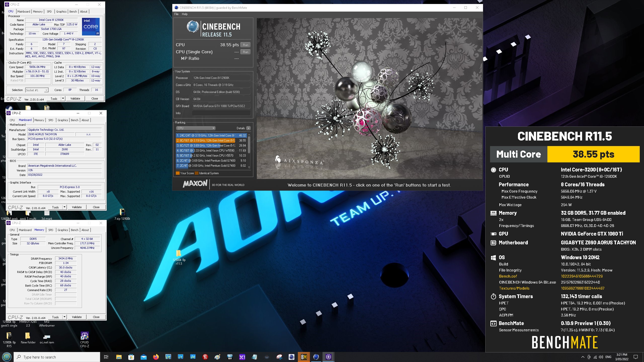Screen dimensions: 644x362
Task: Show hidden tray icons chevron
Action: [x=583, y=357]
